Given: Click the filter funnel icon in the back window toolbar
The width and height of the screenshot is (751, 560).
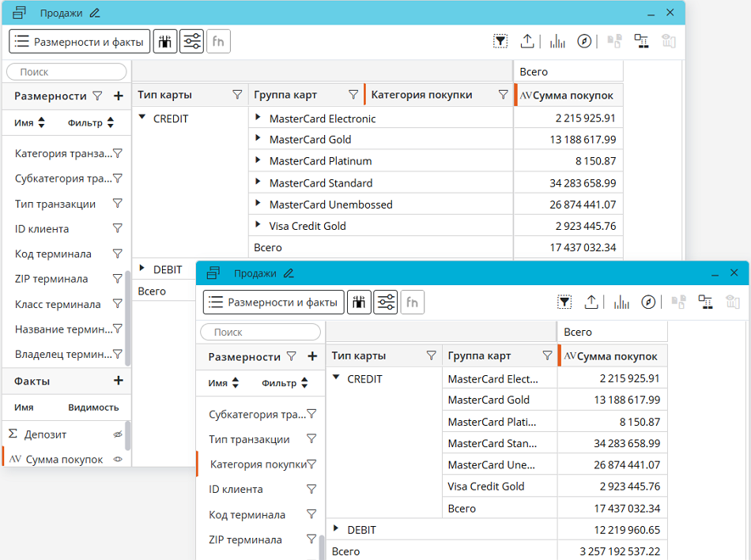Looking at the screenshot, I should click(x=500, y=41).
